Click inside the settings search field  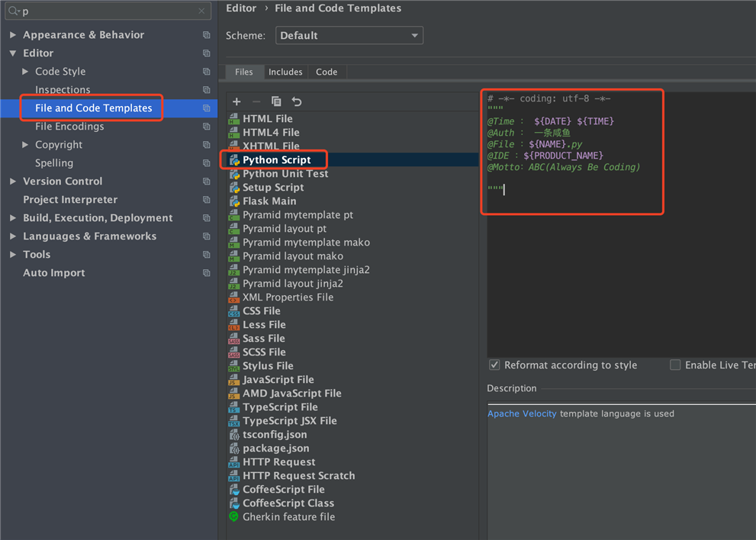click(108, 11)
